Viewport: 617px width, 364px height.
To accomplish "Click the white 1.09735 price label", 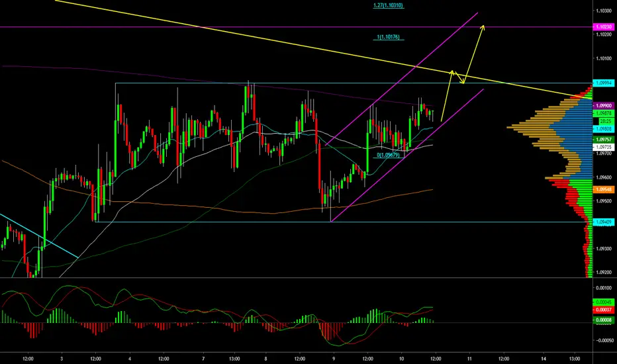I will [x=603, y=147].
